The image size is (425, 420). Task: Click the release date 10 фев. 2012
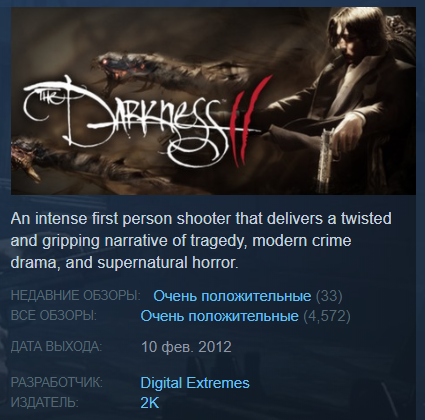pyautogui.click(x=186, y=347)
